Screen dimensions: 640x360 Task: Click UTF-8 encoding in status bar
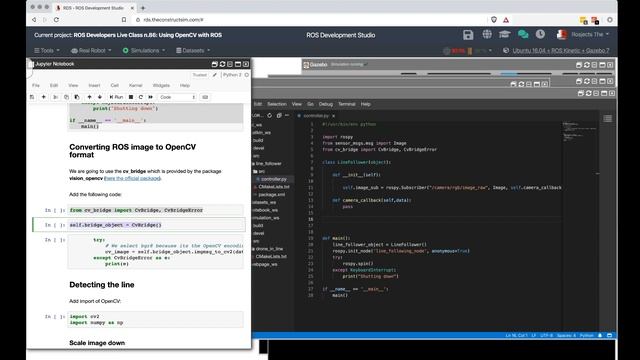546,336
